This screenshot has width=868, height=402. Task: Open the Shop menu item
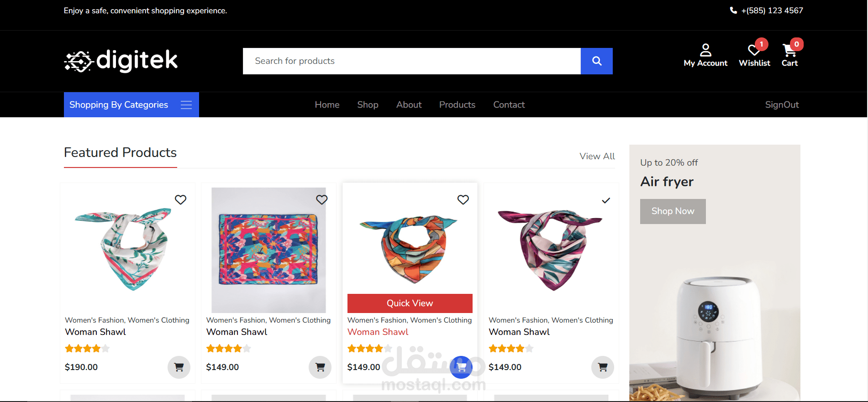pos(368,105)
